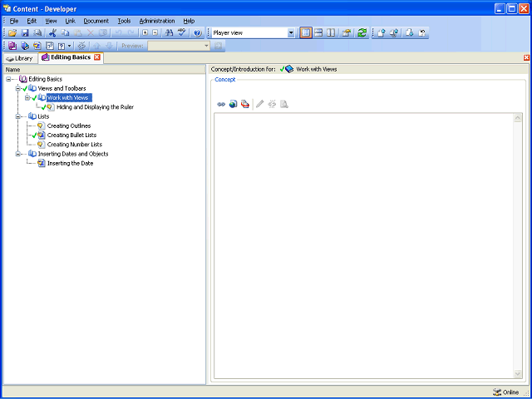Click the Online status indicator
Screen dimensions: 532x399
pyautogui.click(x=506, y=392)
